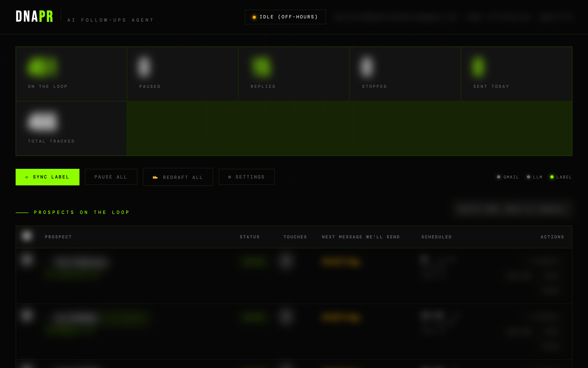
Task: Click the Next Message We'll Send header
Action: [x=361, y=237]
